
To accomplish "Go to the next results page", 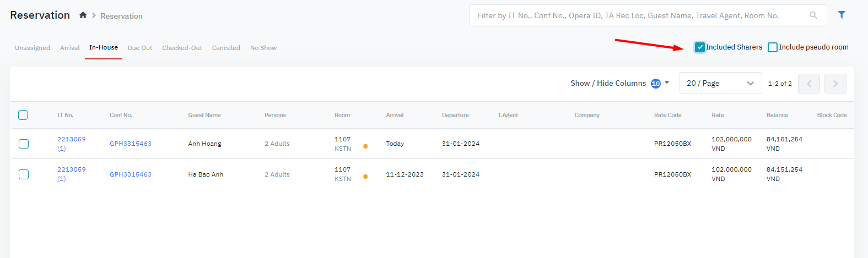I will click(x=835, y=84).
